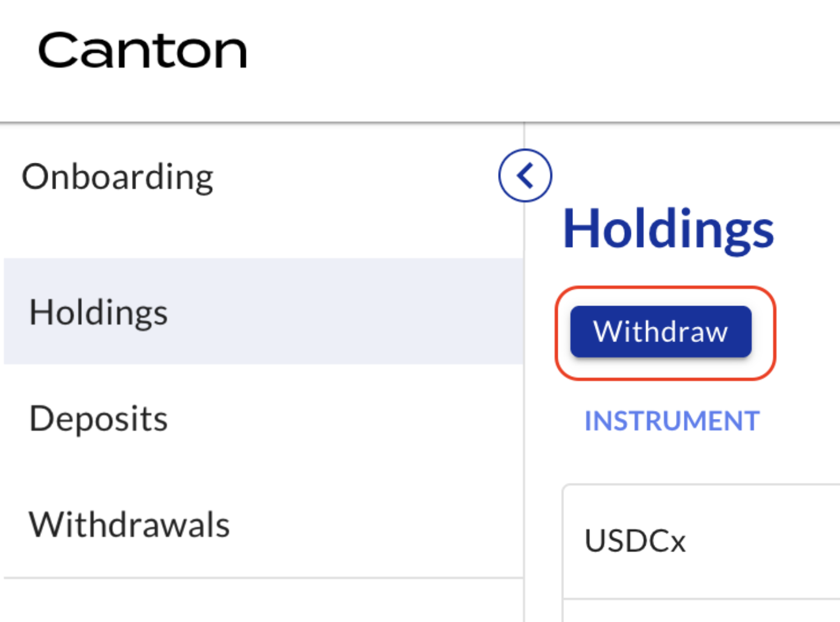Hide the navigation panel using the left arrow
840x622 pixels.
[x=525, y=176]
